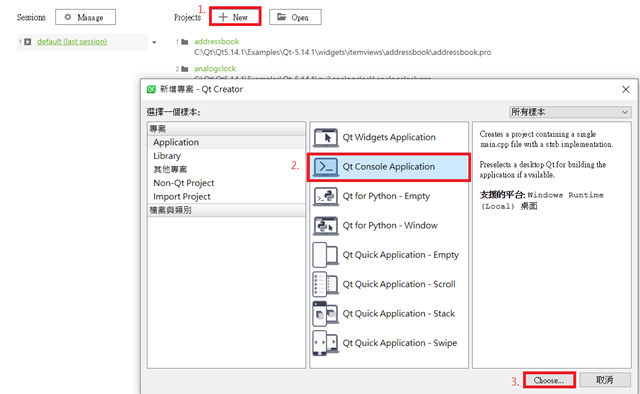Select the Qt Quick Application - Empty label

[401, 255]
